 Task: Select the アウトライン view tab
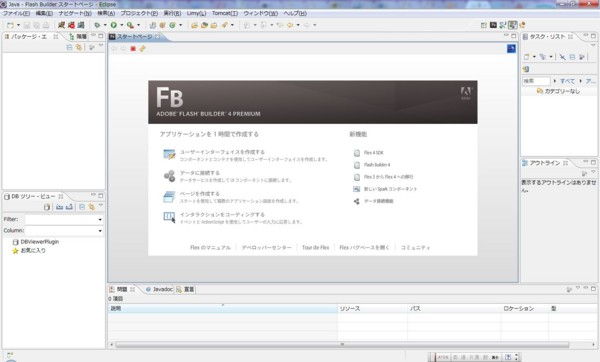click(545, 163)
